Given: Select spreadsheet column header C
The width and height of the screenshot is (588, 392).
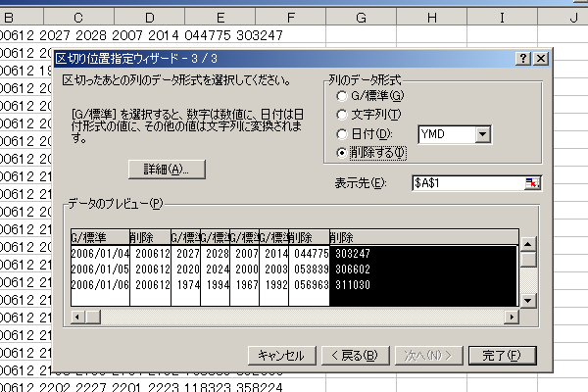Looking at the screenshot, I should [x=78, y=17].
